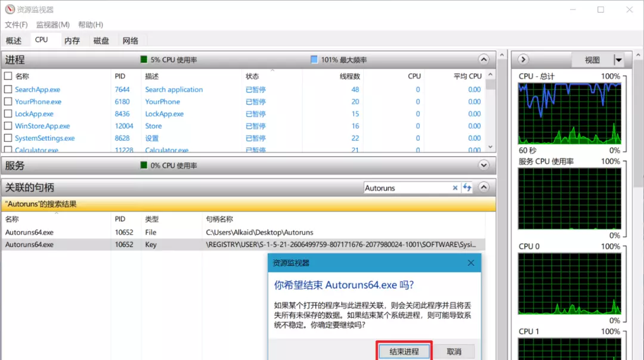
Task: Check the box for SystemSettings.exe
Action: coord(8,138)
